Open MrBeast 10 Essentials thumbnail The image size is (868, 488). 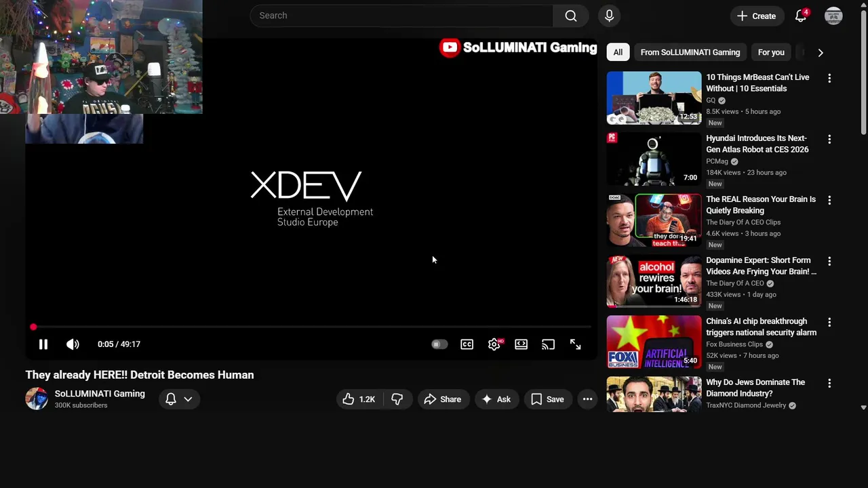pos(654,98)
